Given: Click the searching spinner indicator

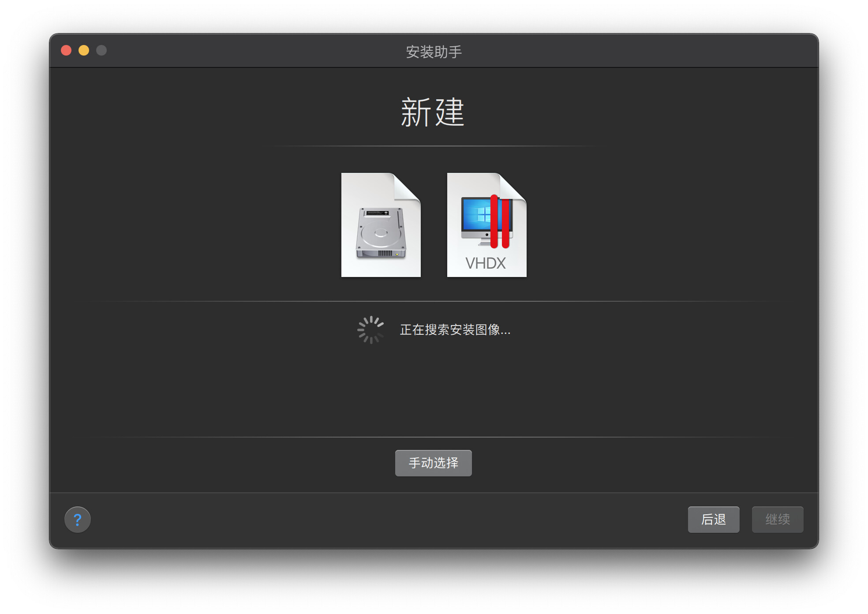Looking at the screenshot, I should click(370, 329).
